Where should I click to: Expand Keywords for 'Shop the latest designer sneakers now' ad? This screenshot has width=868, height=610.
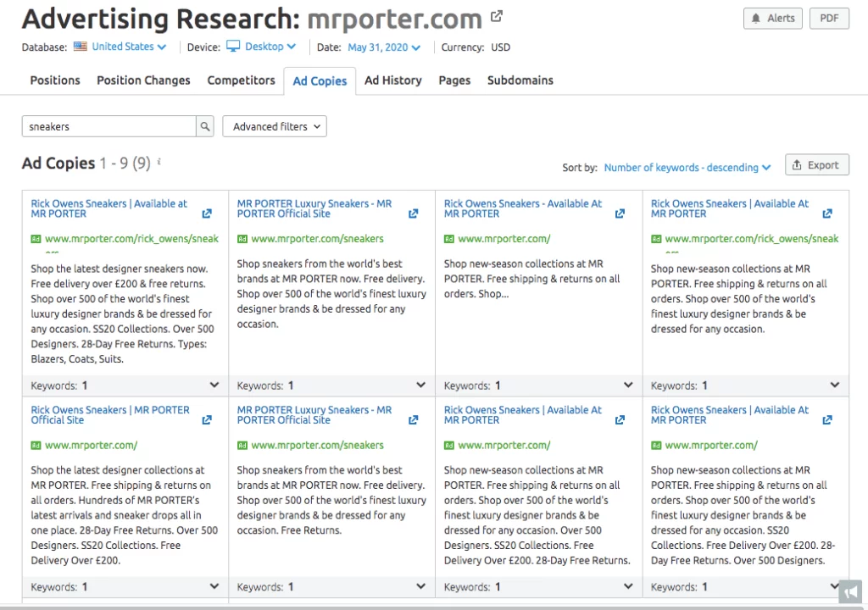click(214, 385)
